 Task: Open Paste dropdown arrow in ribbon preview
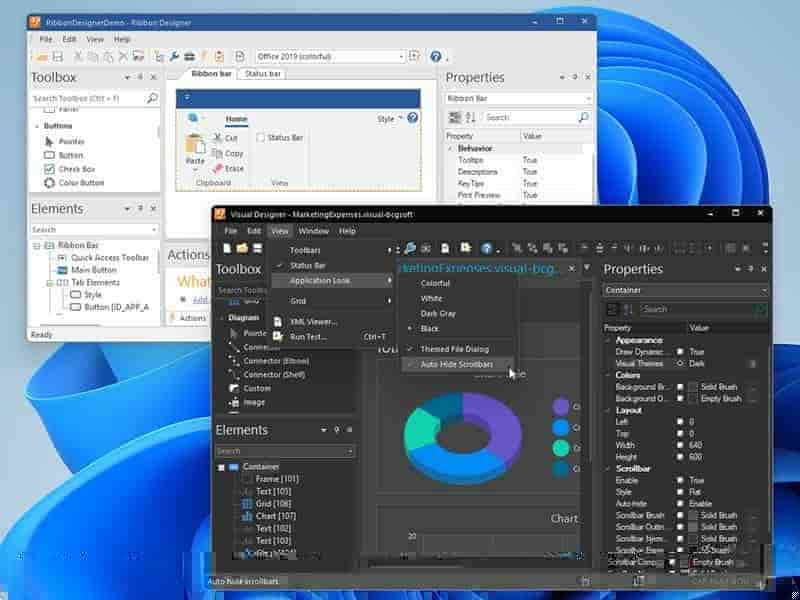coord(194,170)
